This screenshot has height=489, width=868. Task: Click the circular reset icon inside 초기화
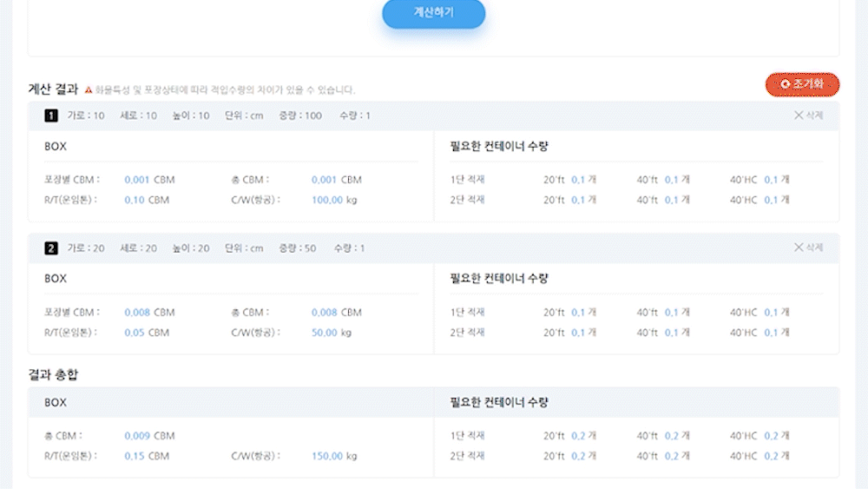pos(785,84)
